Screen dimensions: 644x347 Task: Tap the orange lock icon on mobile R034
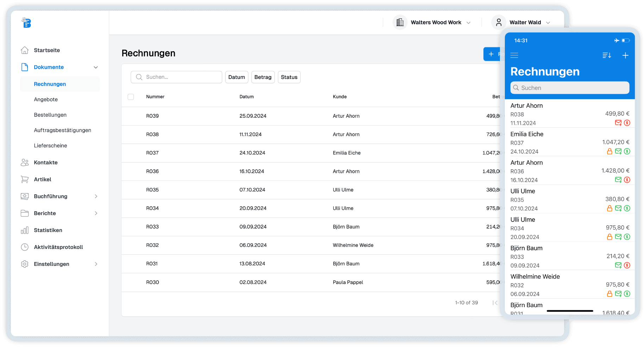(609, 237)
